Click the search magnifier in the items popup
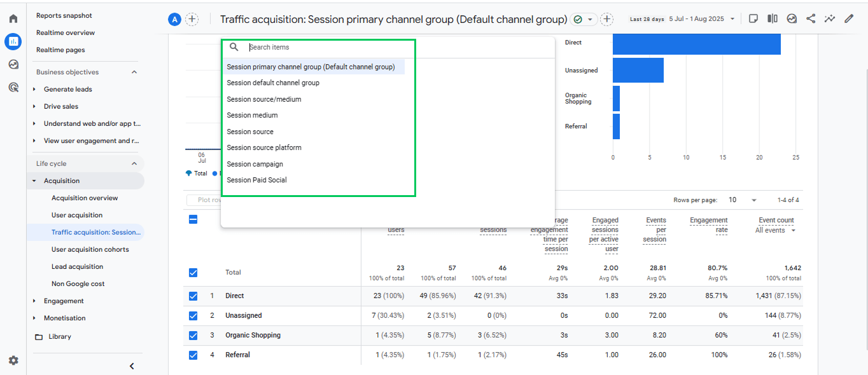The width and height of the screenshot is (868, 375). point(234,46)
